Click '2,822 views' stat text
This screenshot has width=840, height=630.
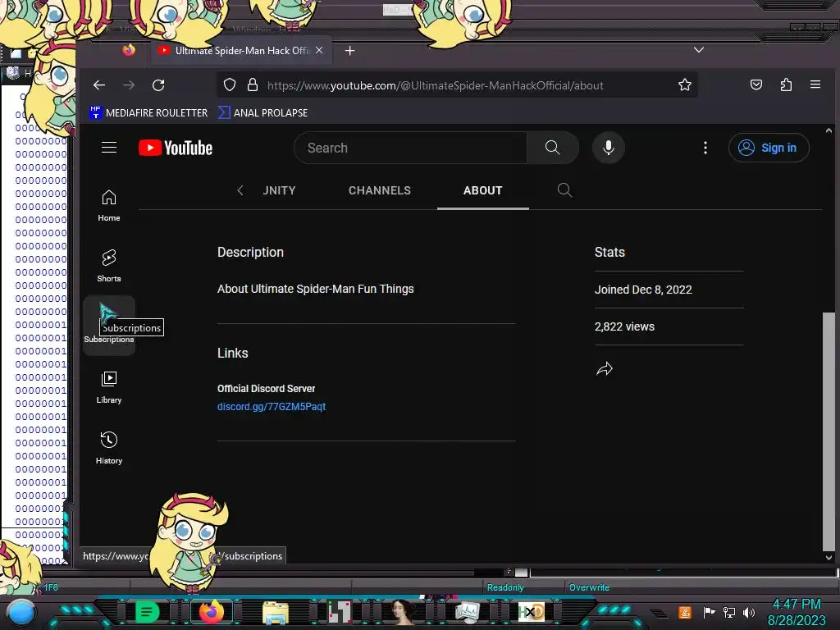coord(624,326)
